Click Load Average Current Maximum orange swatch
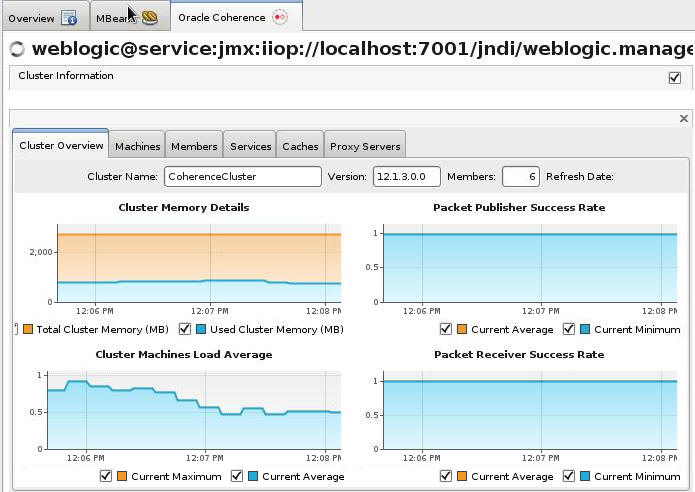Viewport: 695px width, 492px height. tap(122, 476)
